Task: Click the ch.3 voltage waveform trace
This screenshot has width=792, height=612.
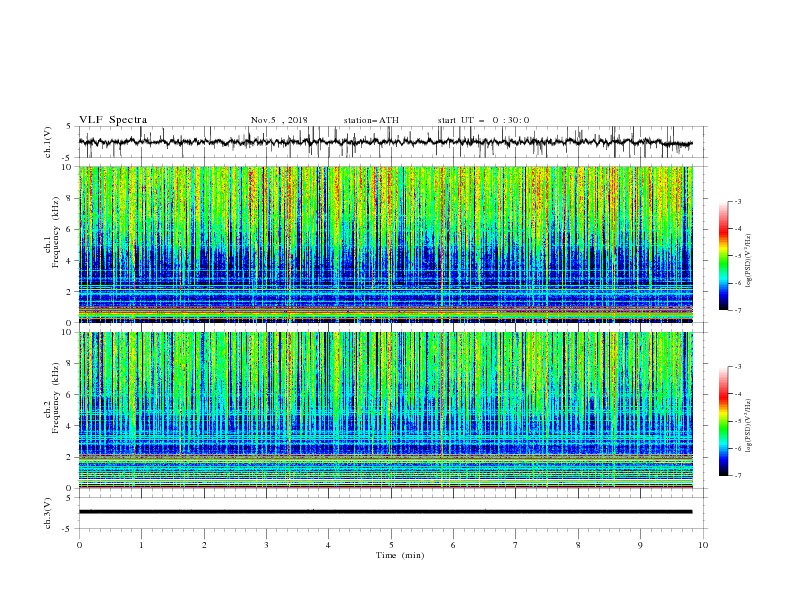Action: tap(385, 512)
